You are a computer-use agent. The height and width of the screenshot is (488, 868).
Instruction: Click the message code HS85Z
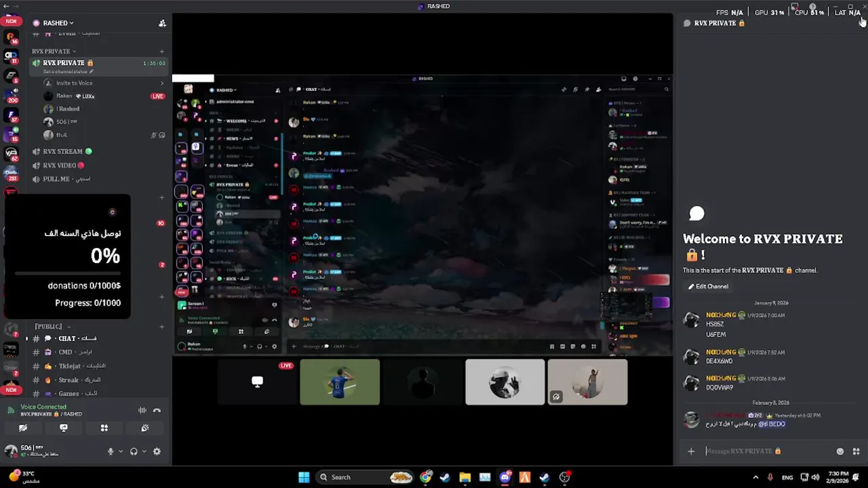[715, 325]
